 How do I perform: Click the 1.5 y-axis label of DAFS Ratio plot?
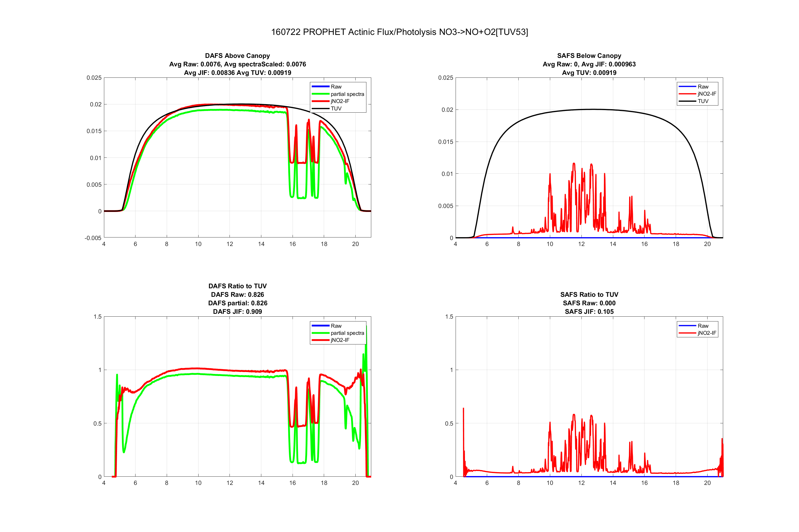(x=97, y=317)
